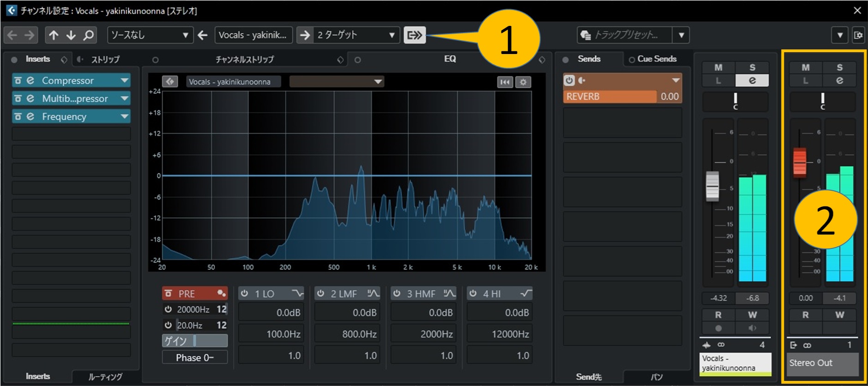The width and height of the screenshot is (868, 386).
Task: Toggle power for EQ band 1 LO
Action: (x=244, y=294)
